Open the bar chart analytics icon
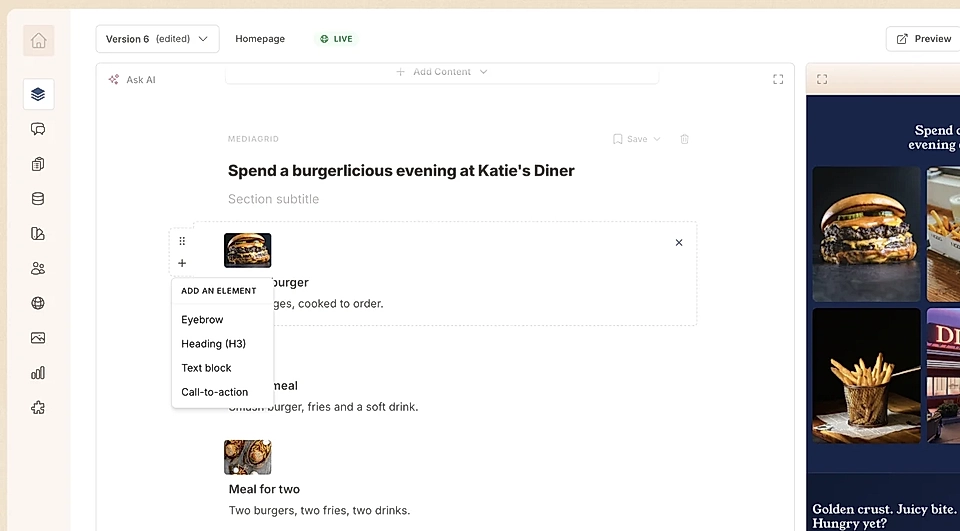Screen dimensions: 960x531 (38, 373)
